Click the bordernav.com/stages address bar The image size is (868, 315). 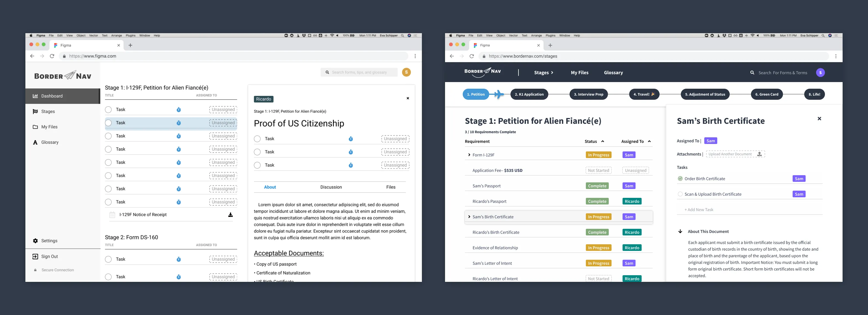(x=654, y=56)
